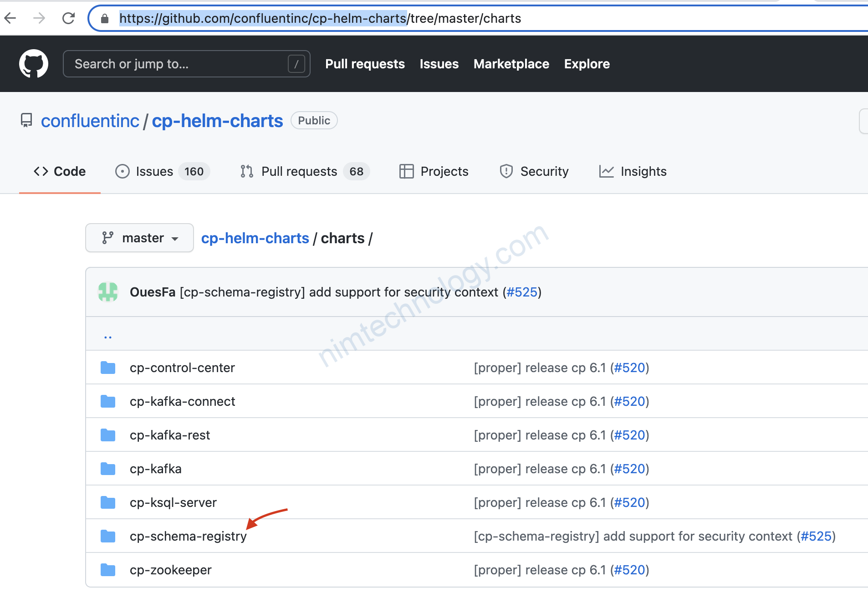
Task: Click #520 link in cp-control-center row
Action: coord(630,368)
